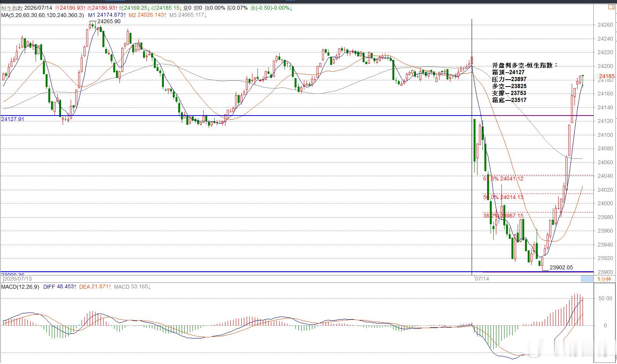Click the 恒生指数 title in chart header
This screenshot has width=617, height=364.
click(x=12, y=8)
